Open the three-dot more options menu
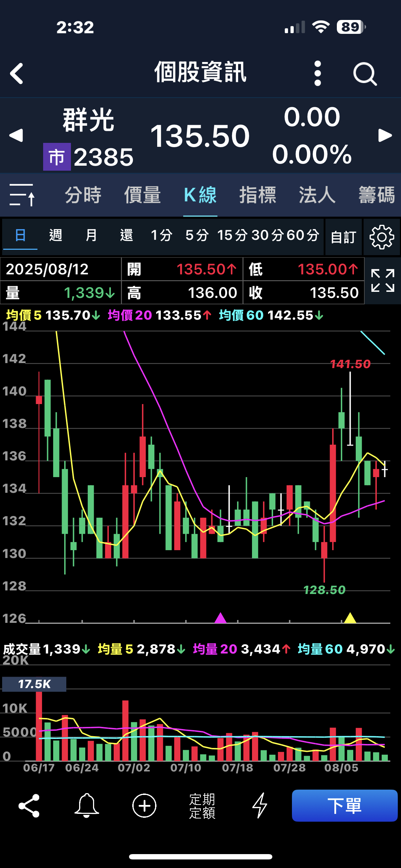The image size is (401, 868). pos(318,73)
